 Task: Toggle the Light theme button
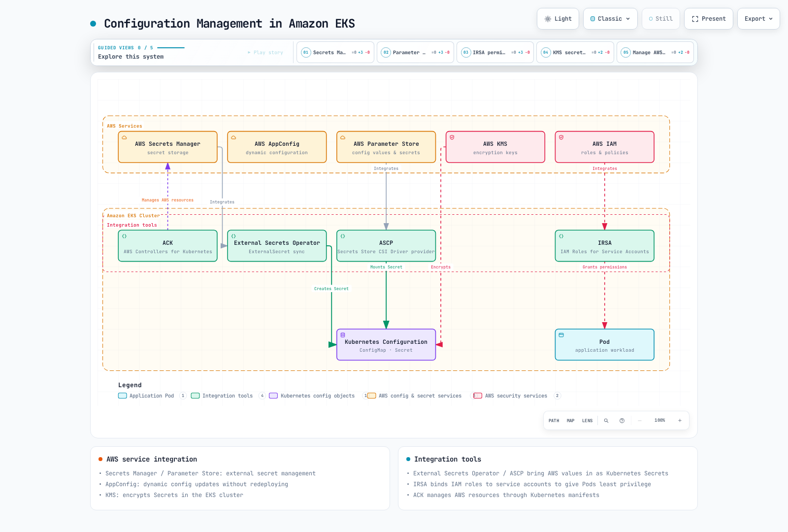[558, 19]
